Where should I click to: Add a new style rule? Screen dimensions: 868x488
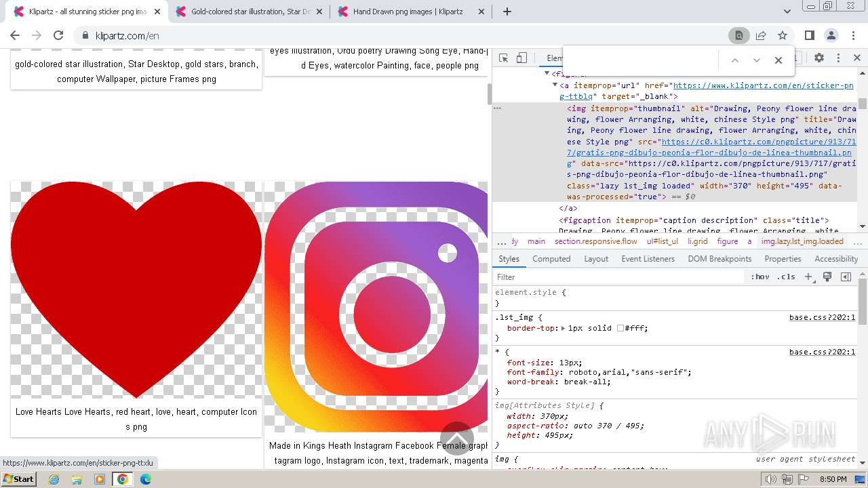tap(808, 277)
